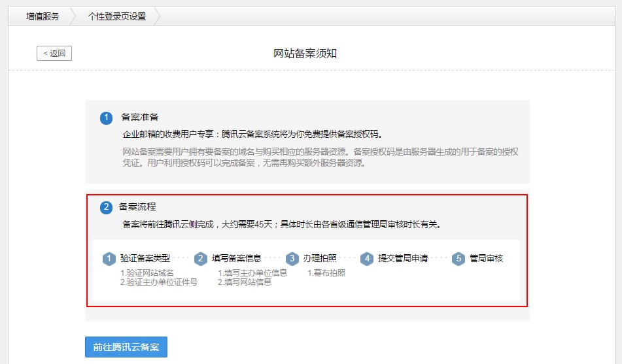Click the 网站备案须知 page title
Screen dimensions: 622x364
[305, 53]
